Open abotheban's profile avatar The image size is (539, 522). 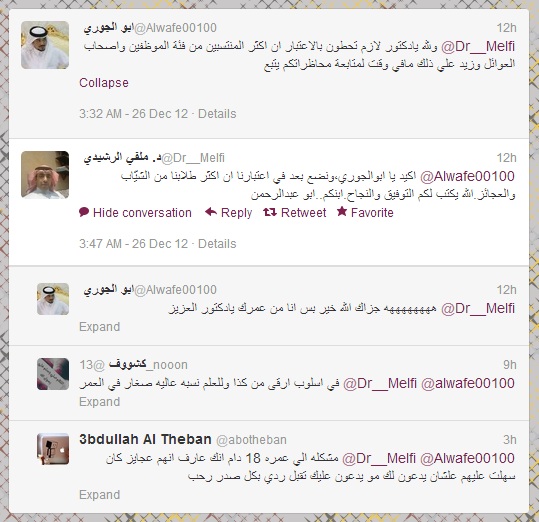coord(53,449)
